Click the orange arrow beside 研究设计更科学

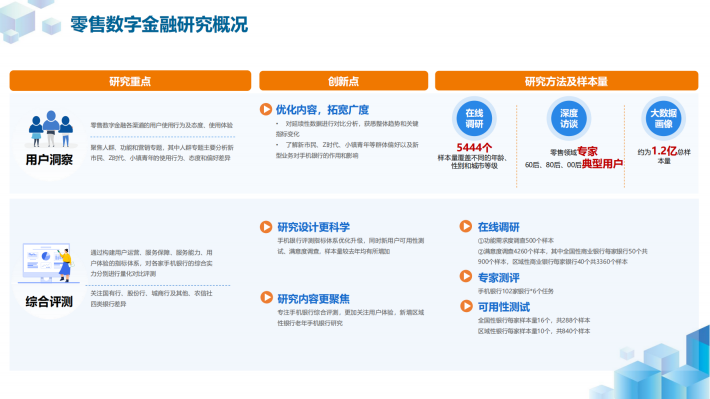click(266, 227)
